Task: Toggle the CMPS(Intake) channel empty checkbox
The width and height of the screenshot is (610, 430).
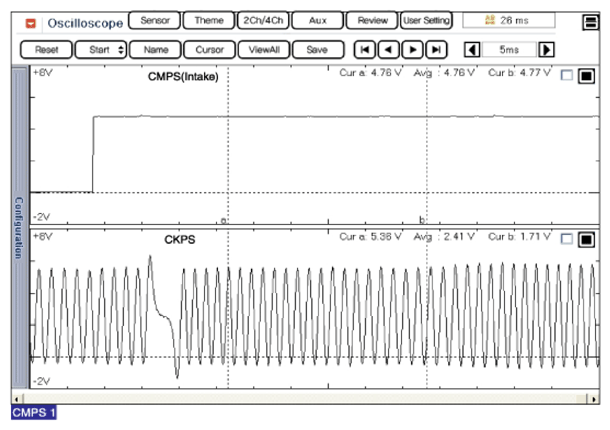Action: (567, 76)
